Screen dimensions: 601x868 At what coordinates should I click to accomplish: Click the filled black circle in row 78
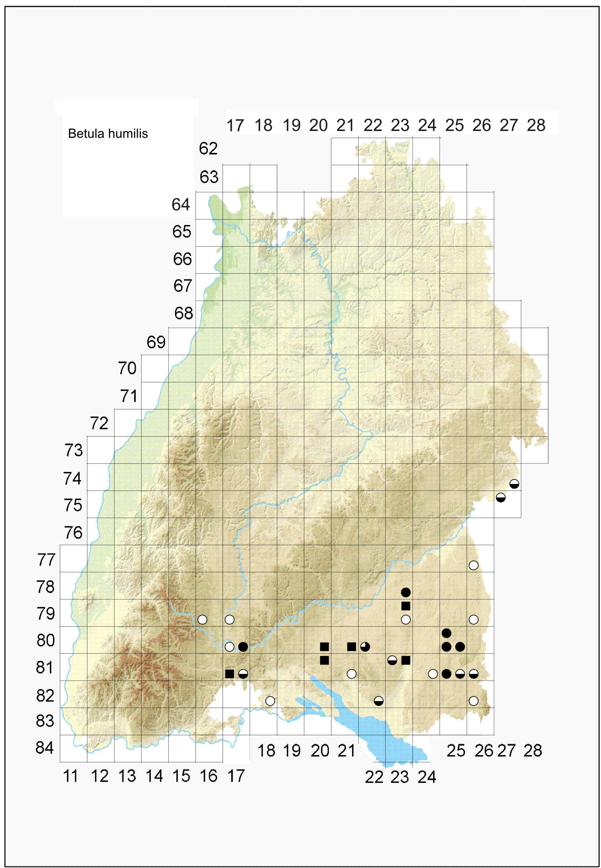click(x=405, y=593)
